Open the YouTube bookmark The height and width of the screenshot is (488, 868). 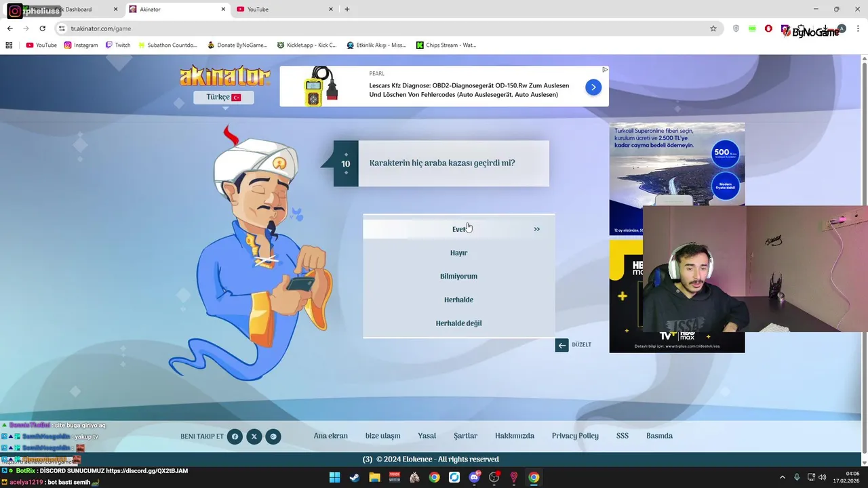pyautogui.click(x=41, y=45)
